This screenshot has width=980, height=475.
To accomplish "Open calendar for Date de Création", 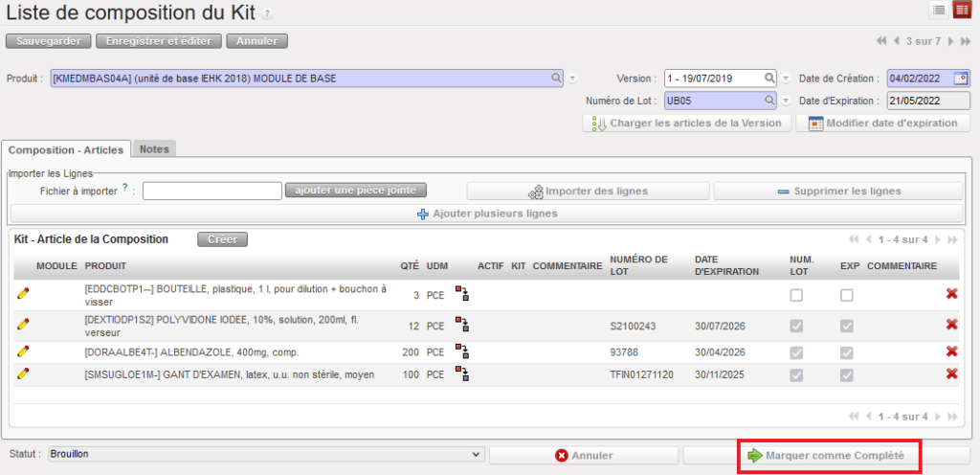I will pos(961,79).
